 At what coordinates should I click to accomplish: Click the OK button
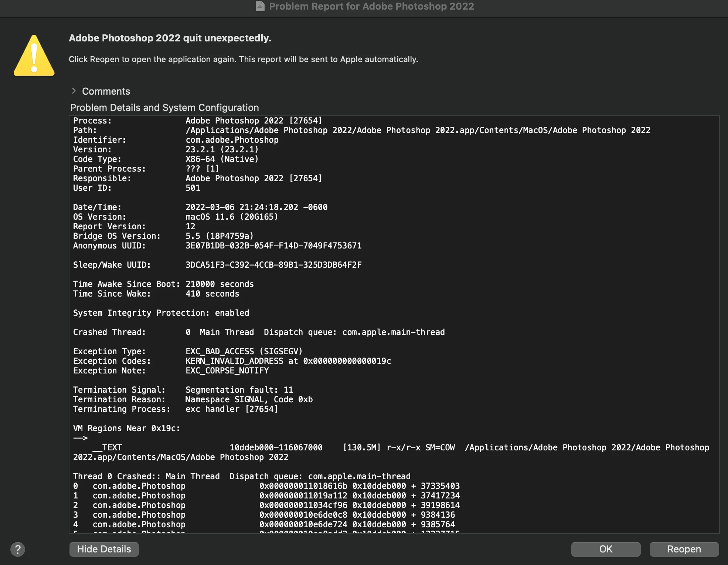(x=605, y=549)
